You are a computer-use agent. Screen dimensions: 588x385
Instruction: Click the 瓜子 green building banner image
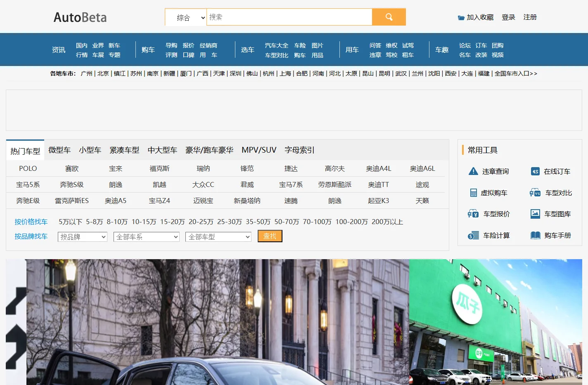(x=496, y=322)
